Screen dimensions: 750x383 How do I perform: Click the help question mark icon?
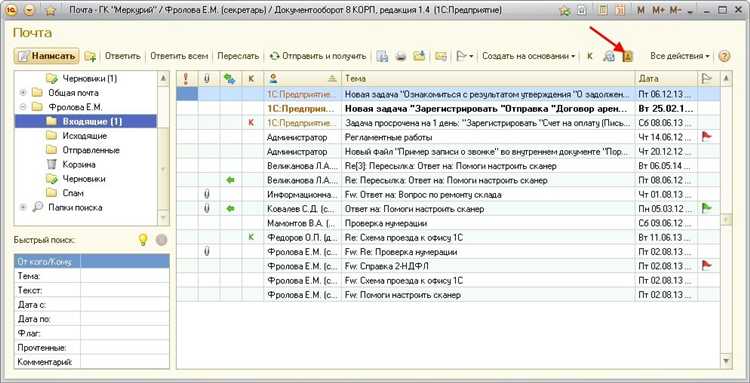(x=724, y=56)
